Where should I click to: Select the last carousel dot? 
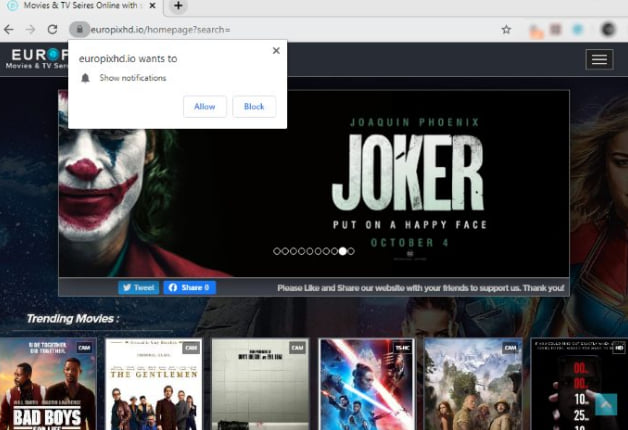(351, 251)
